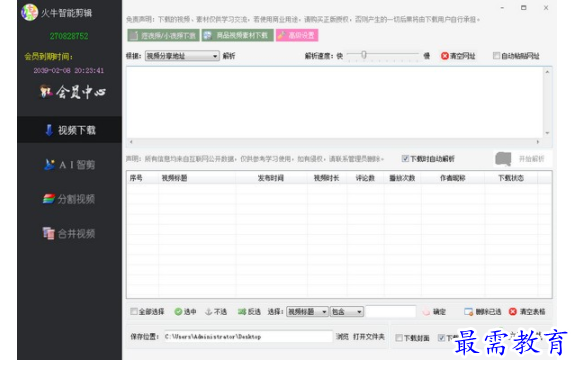Click the 浏览 browse button
The width and height of the screenshot is (576, 374).
click(342, 337)
